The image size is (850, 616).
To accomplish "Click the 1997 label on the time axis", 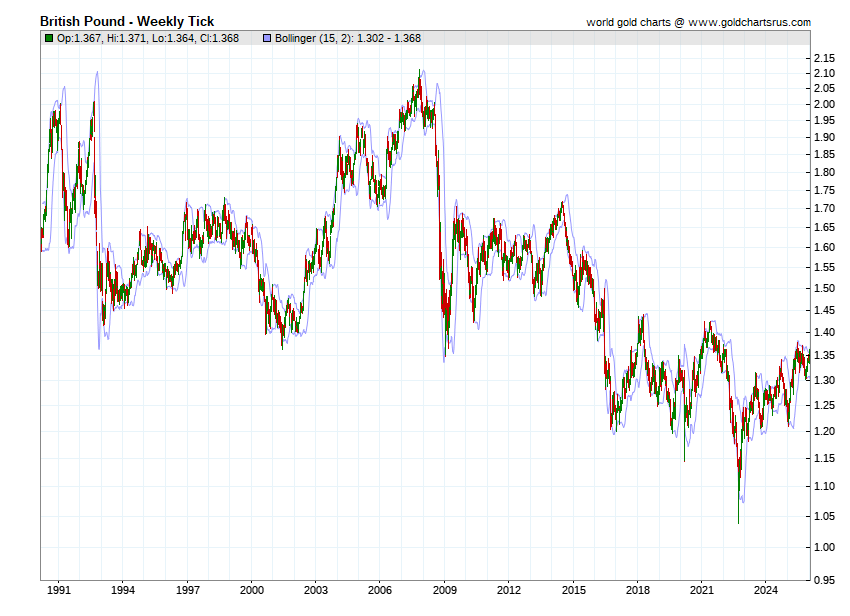I will 187,590.
